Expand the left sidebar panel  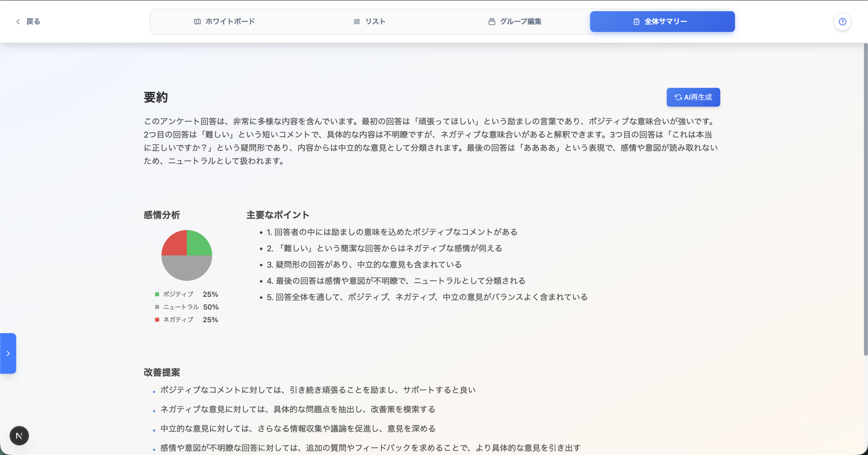[8, 354]
